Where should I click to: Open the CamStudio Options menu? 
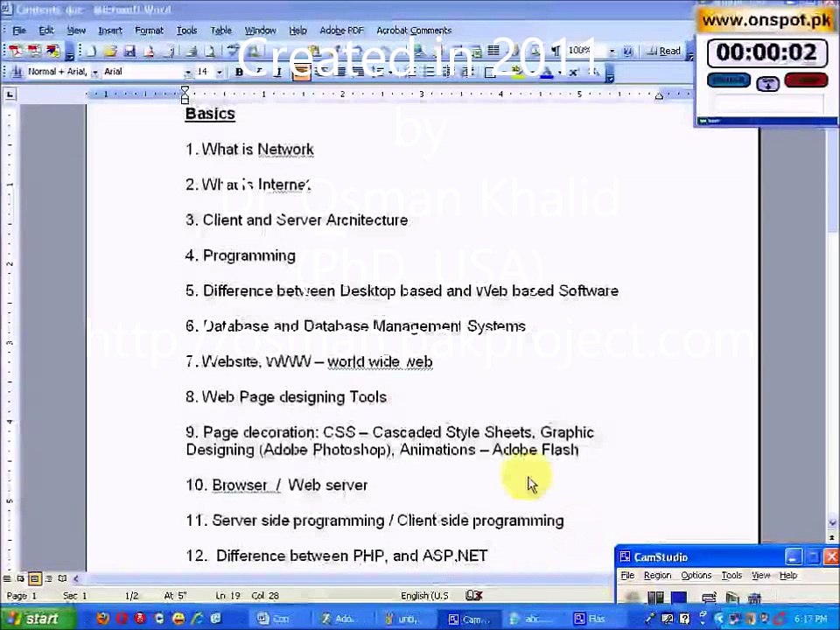pos(696,576)
